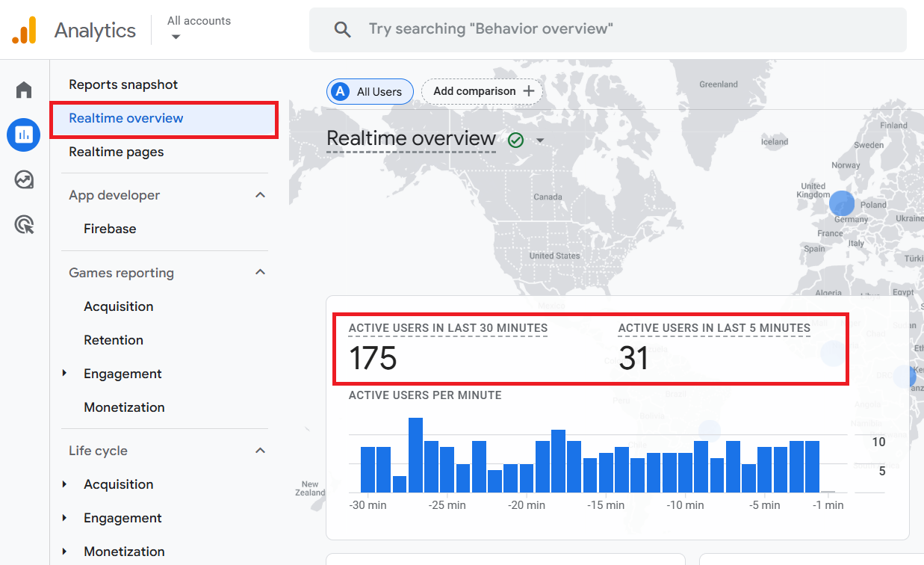Viewport: 924px width, 565px height.
Task: Click the '-30 min' axis label
Action: 368,505
